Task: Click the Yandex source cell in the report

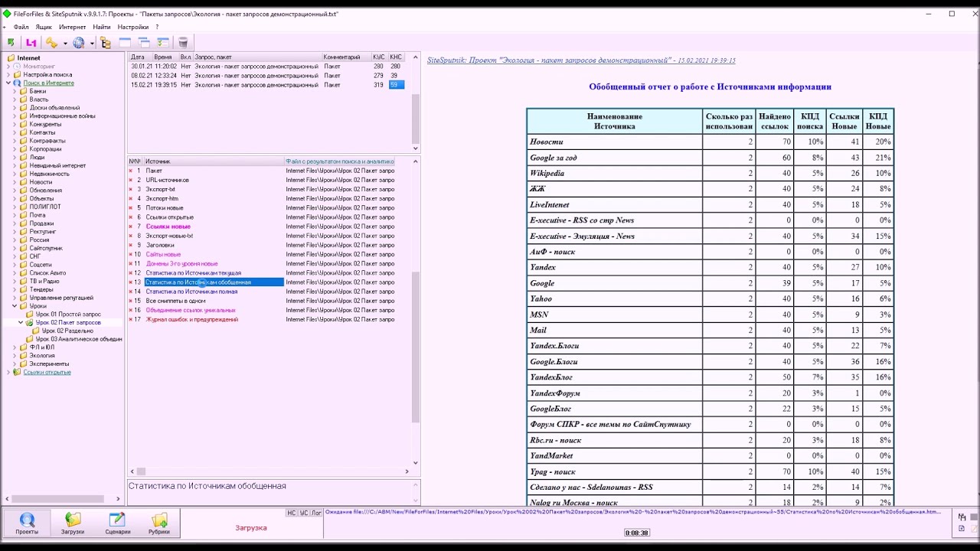Action: tap(615, 267)
